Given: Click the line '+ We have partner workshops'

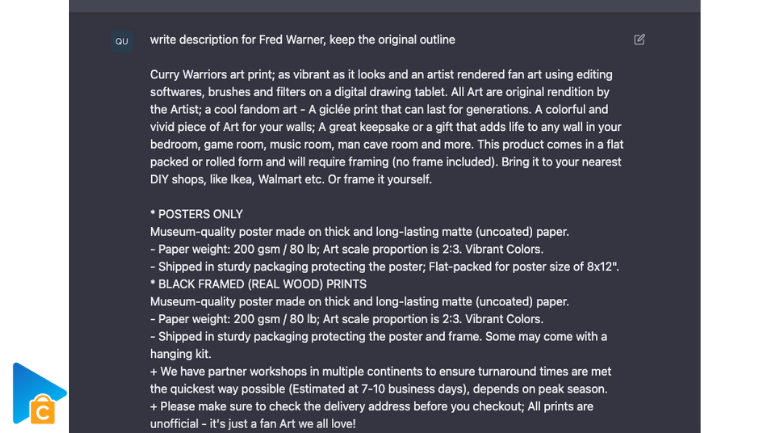Looking at the screenshot, I should (381, 372).
